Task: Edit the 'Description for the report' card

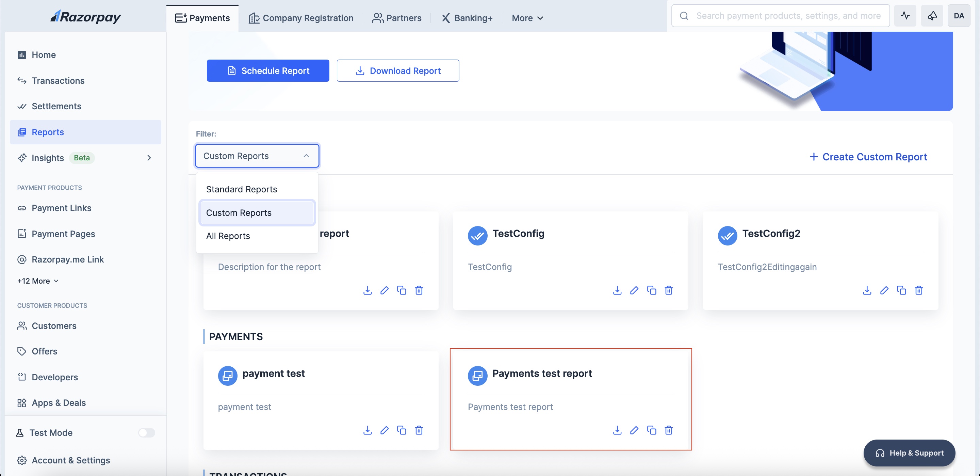Action: [385, 290]
